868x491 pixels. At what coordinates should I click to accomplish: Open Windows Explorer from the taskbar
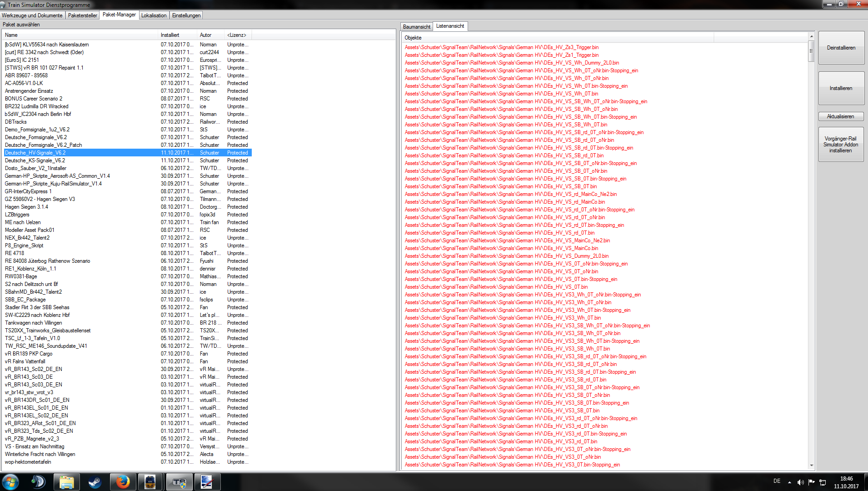pyautogui.click(x=66, y=482)
